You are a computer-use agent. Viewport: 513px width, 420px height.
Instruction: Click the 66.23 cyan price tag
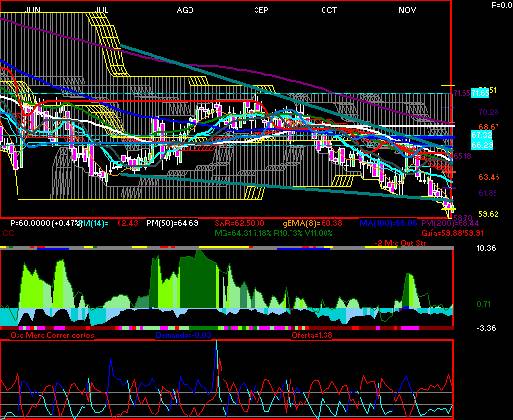click(481, 145)
